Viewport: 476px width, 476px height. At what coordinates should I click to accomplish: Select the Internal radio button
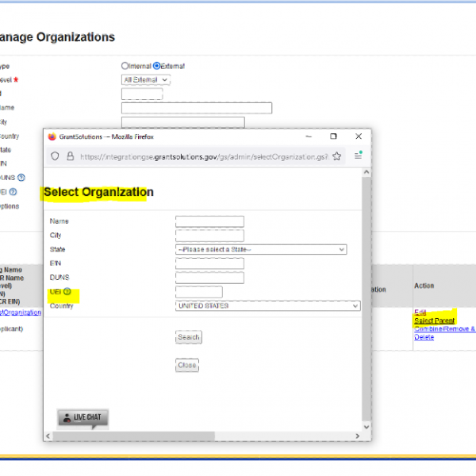[x=125, y=66]
